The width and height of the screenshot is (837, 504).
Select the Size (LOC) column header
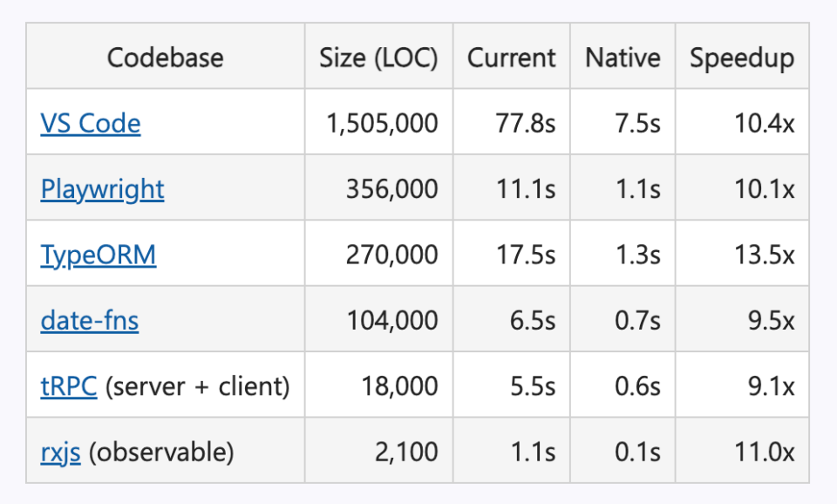(x=378, y=58)
